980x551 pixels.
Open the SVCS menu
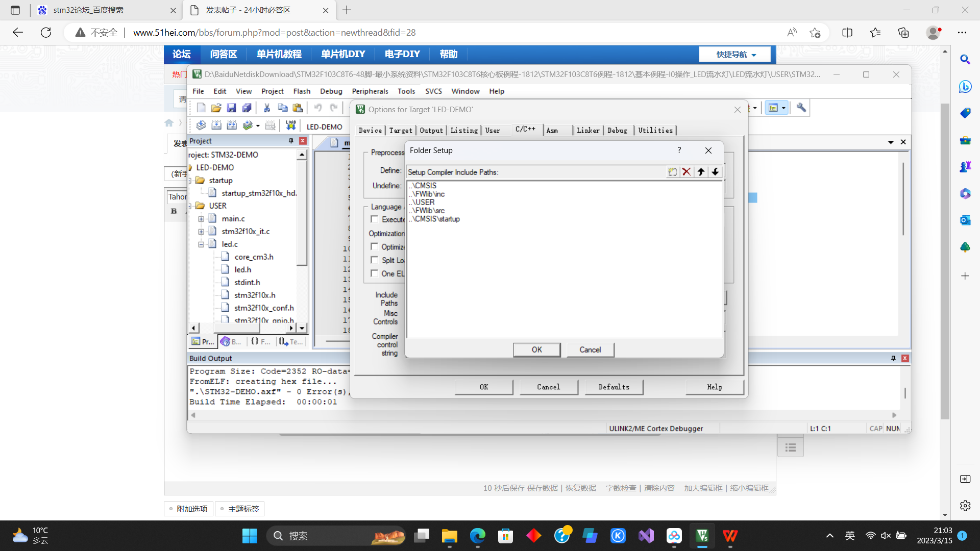point(433,91)
